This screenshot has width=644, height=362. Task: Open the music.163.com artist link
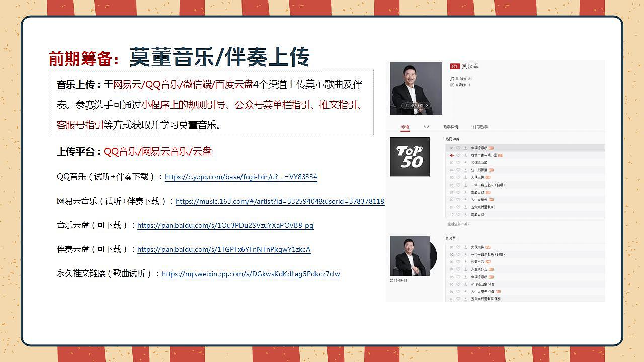pyautogui.click(x=280, y=201)
